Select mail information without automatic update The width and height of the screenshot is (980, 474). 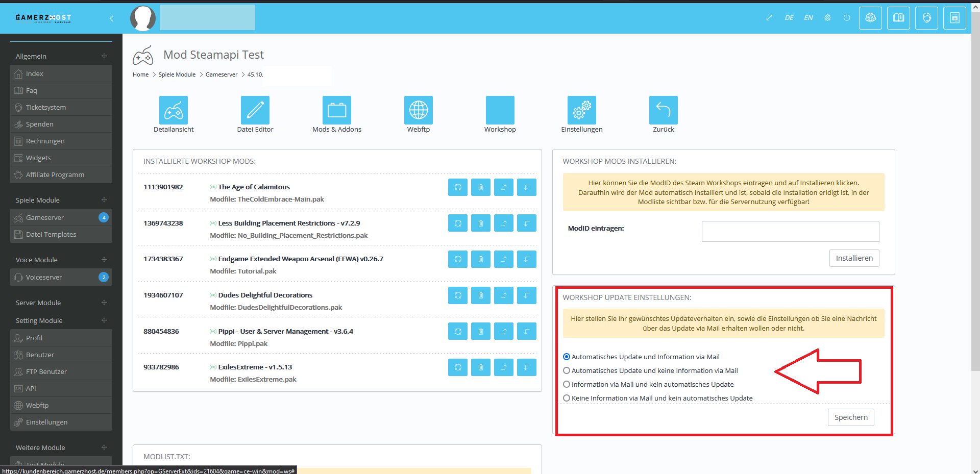click(x=567, y=385)
